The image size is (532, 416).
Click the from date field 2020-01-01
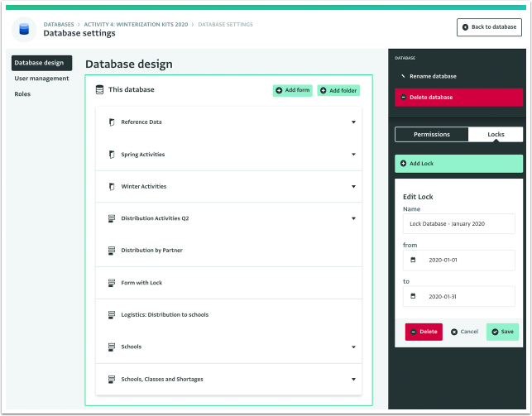click(458, 261)
